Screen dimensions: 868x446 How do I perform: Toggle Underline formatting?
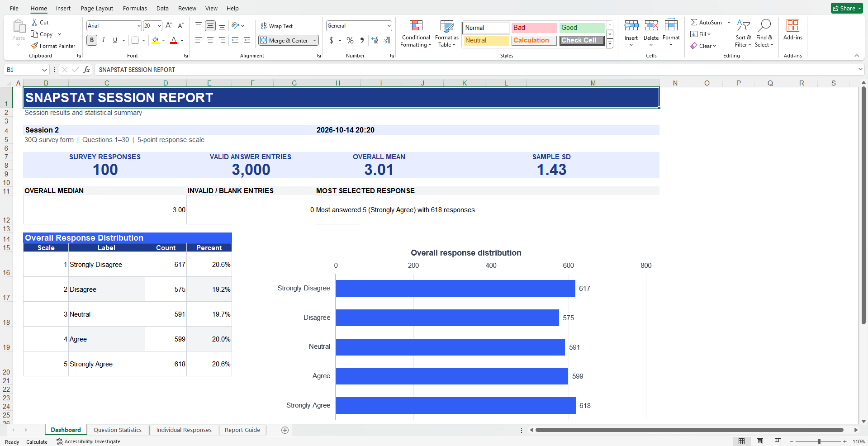(x=115, y=40)
